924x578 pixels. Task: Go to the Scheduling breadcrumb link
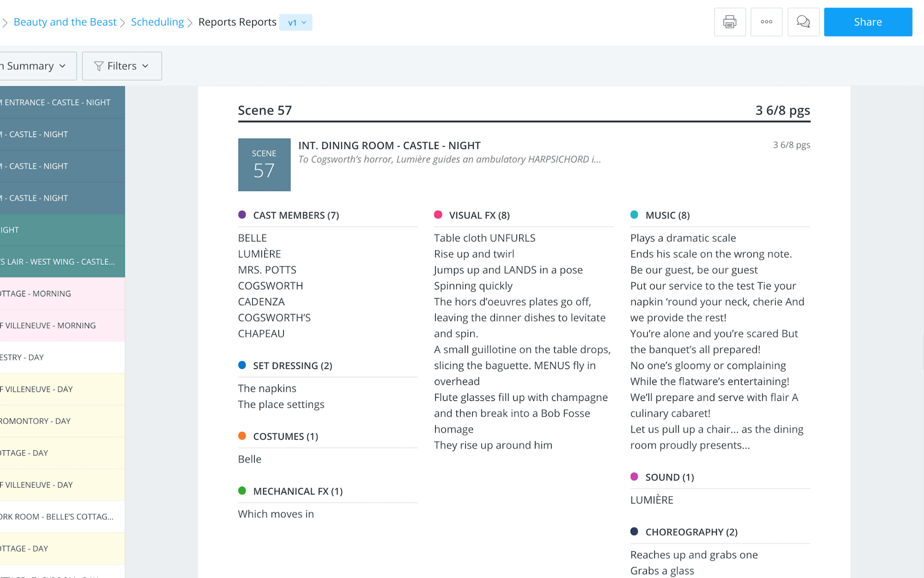click(157, 22)
